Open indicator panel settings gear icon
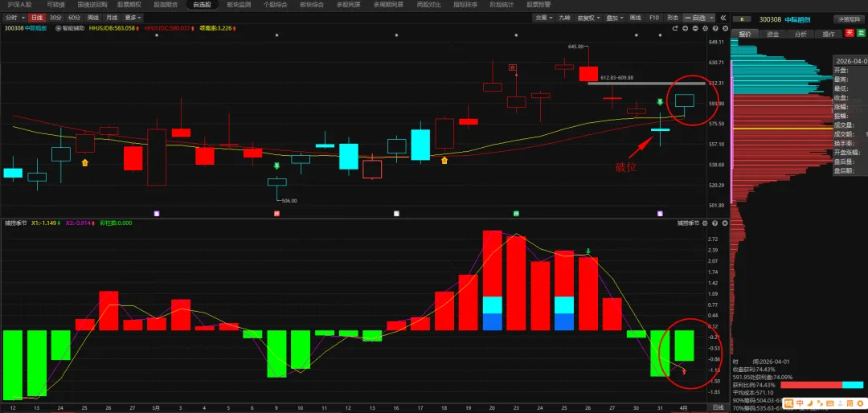Screen dimensions: 868x413 pos(706,223)
